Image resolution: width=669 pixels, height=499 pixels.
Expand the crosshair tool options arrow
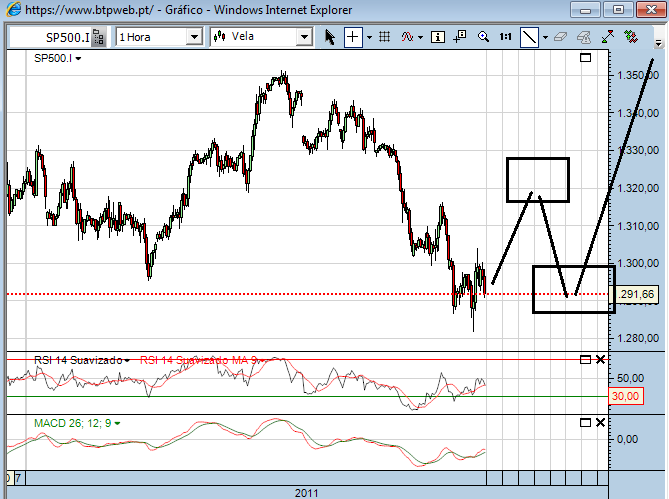click(x=369, y=38)
